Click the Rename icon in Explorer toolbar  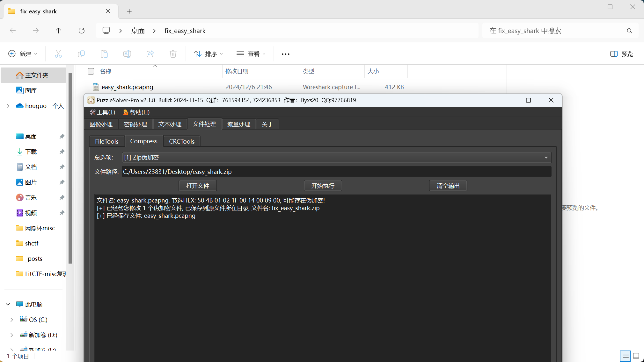tap(127, 54)
